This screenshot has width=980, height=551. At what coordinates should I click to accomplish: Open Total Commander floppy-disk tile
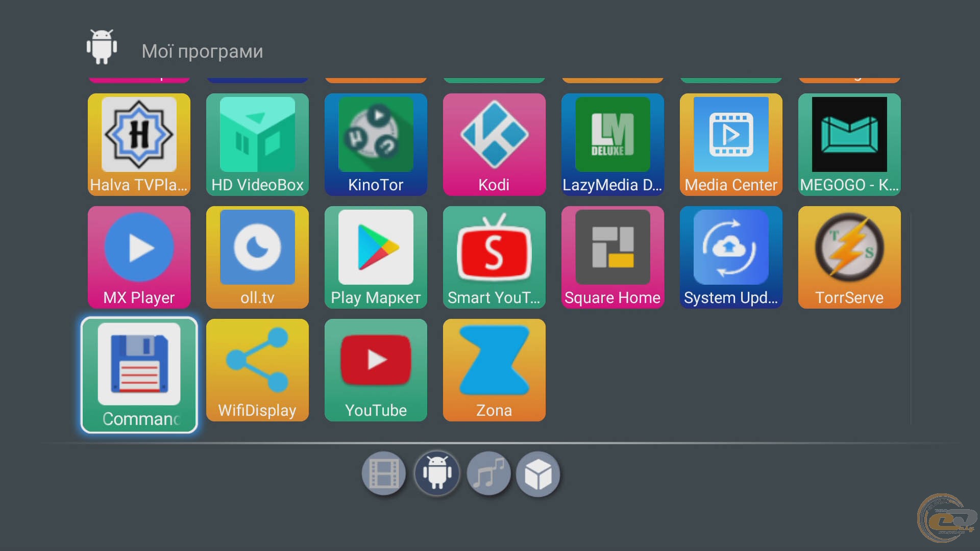click(x=139, y=375)
